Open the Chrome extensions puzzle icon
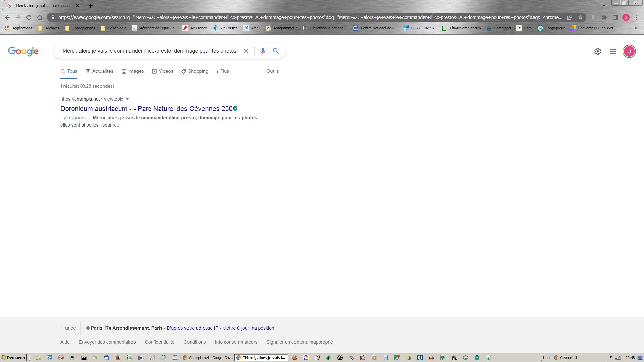 604,17
